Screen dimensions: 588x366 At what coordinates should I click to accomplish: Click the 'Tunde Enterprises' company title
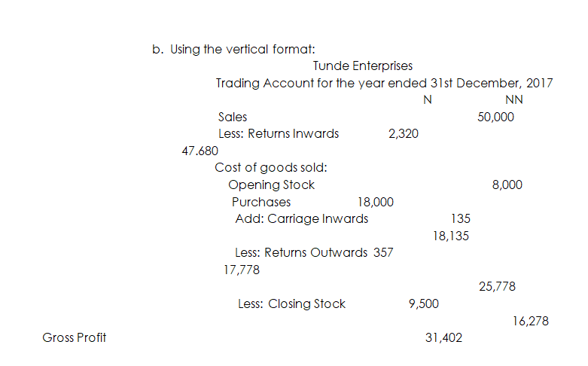click(362, 66)
